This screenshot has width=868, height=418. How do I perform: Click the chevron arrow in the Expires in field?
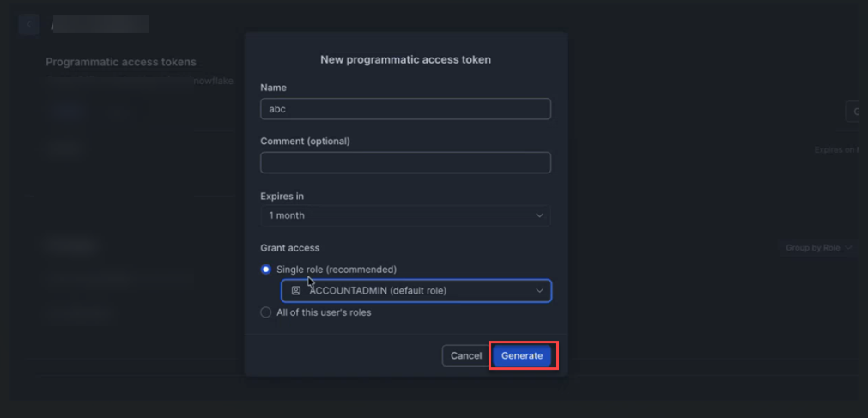click(x=539, y=215)
